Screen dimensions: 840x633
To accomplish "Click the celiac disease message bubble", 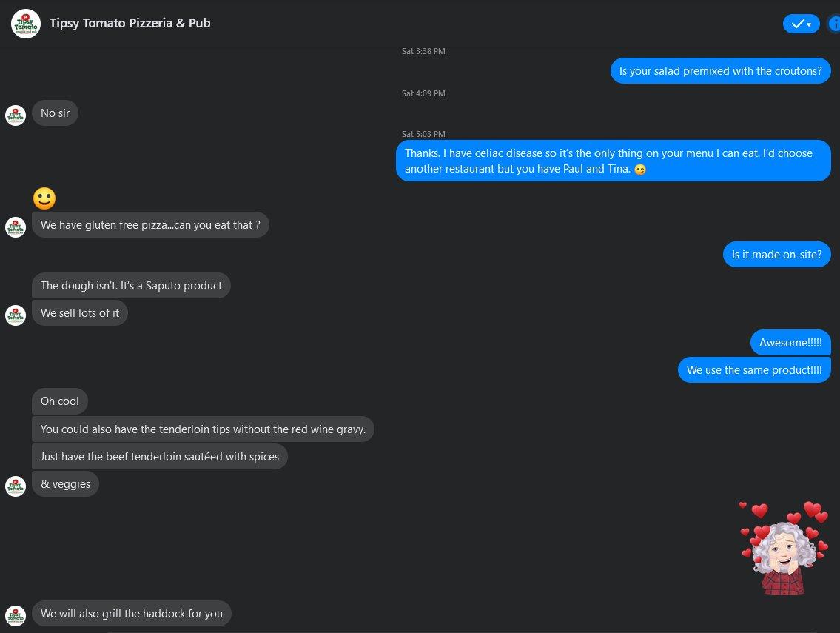I will pos(613,161).
